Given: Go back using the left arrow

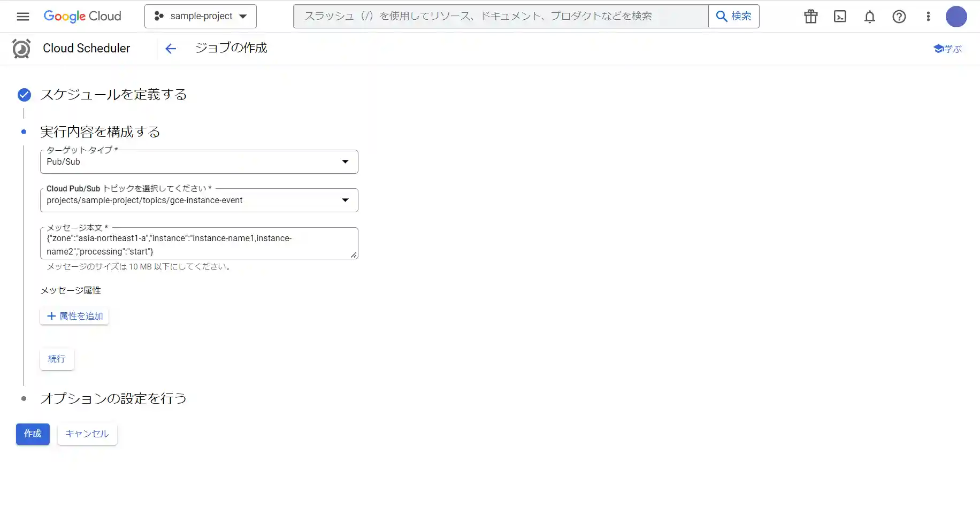Looking at the screenshot, I should 171,49.
